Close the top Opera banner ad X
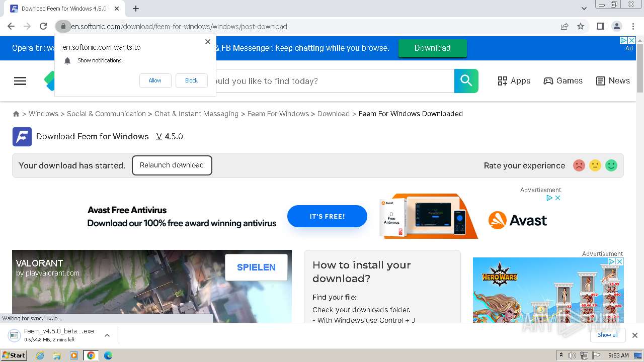 tap(632, 40)
